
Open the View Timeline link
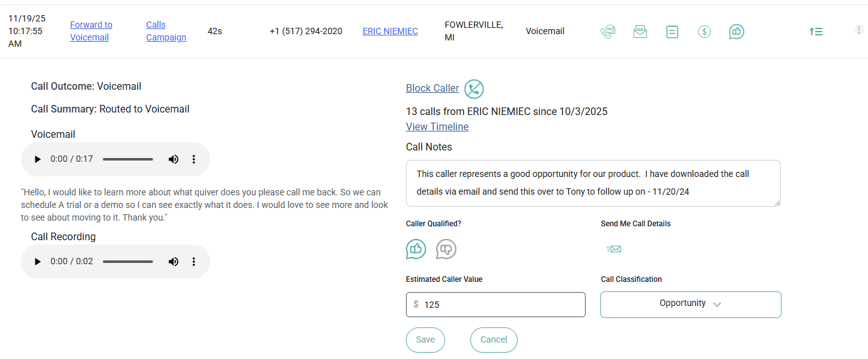coord(437,126)
